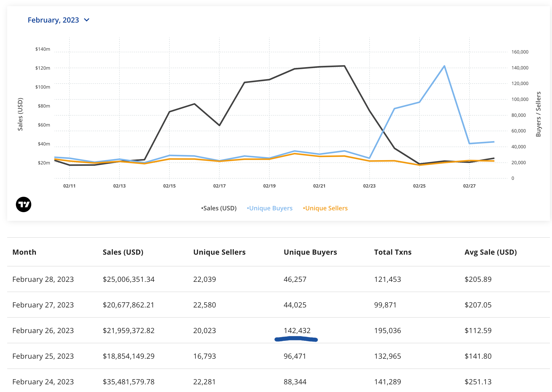Sort by the Month column header
The image size is (552, 392).
click(24, 252)
